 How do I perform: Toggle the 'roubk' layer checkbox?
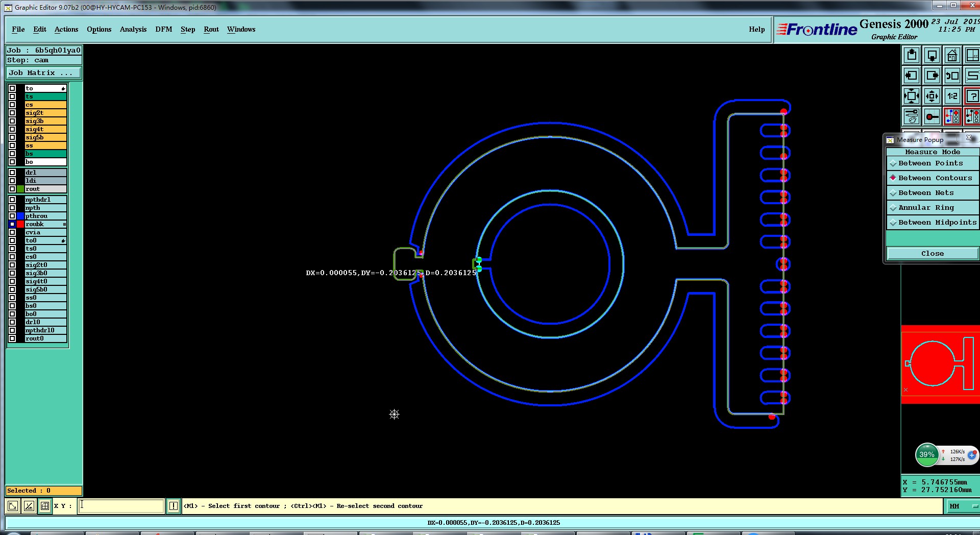pyautogui.click(x=12, y=224)
